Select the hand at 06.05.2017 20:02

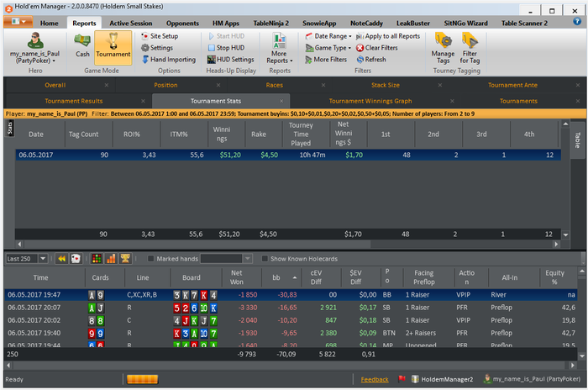pos(291,320)
